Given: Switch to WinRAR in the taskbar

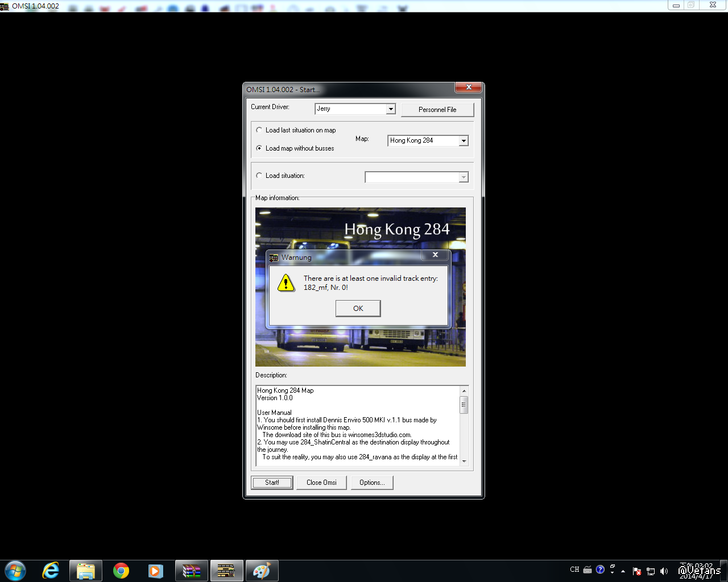Looking at the screenshot, I should click(192, 571).
